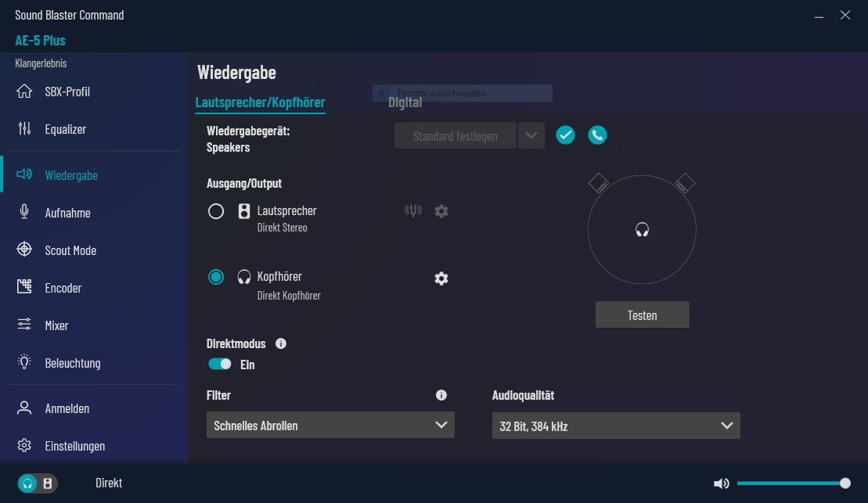Click Standard festlegen button
The height and width of the screenshot is (503, 868).
coord(455,135)
